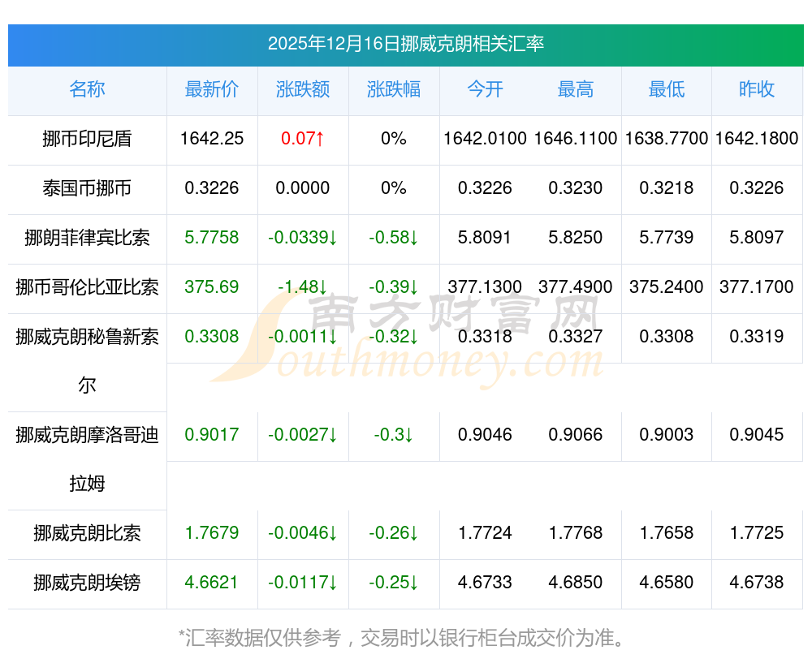The image size is (812, 663).
Task: Click the -0.58↓ percentage change
Action: [394, 238]
